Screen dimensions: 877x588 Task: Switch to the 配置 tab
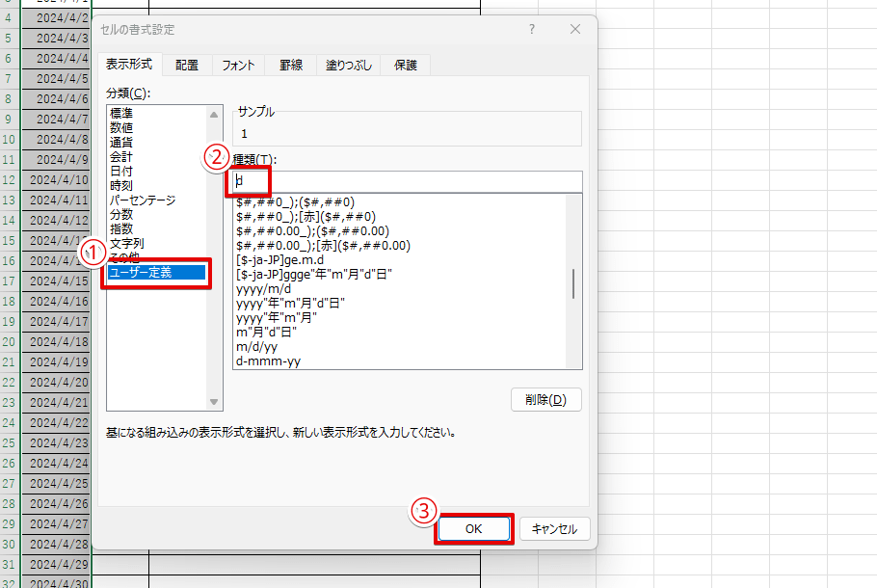pos(187,66)
